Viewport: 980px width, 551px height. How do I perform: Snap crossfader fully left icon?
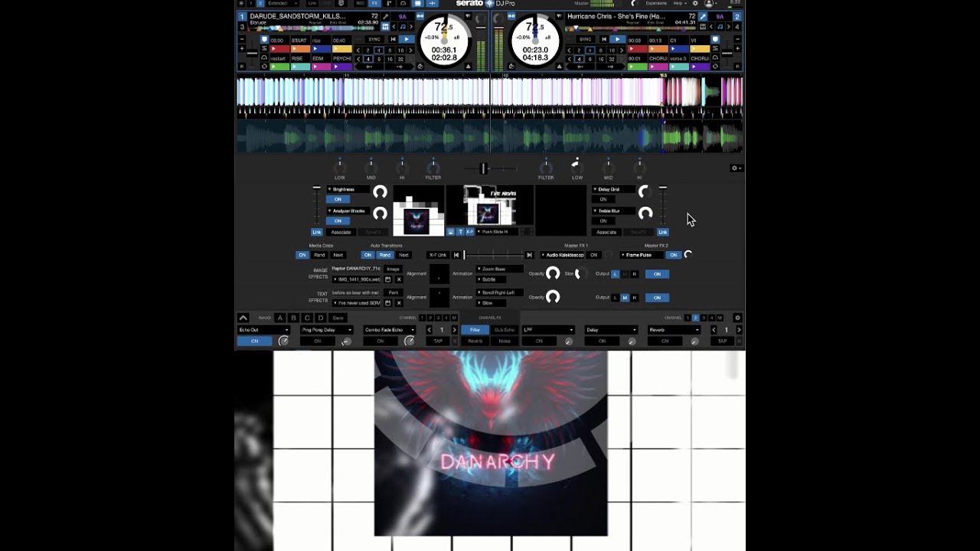click(x=456, y=255)
